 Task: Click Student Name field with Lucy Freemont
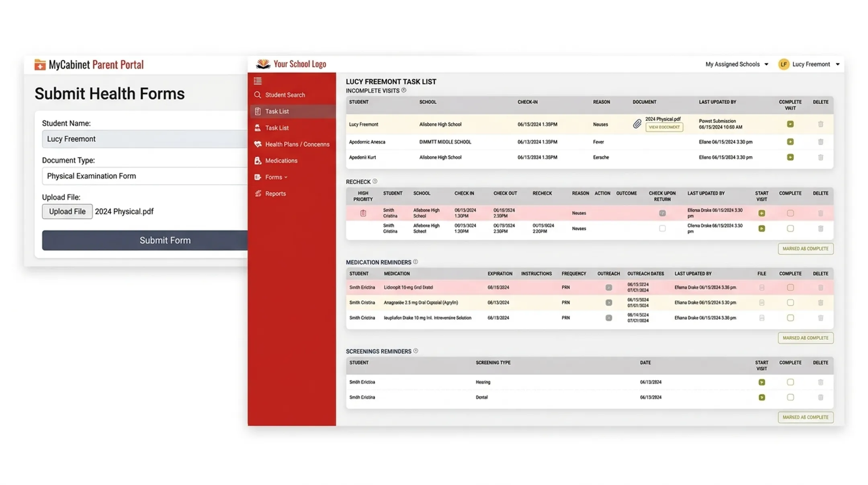point(145,139)
